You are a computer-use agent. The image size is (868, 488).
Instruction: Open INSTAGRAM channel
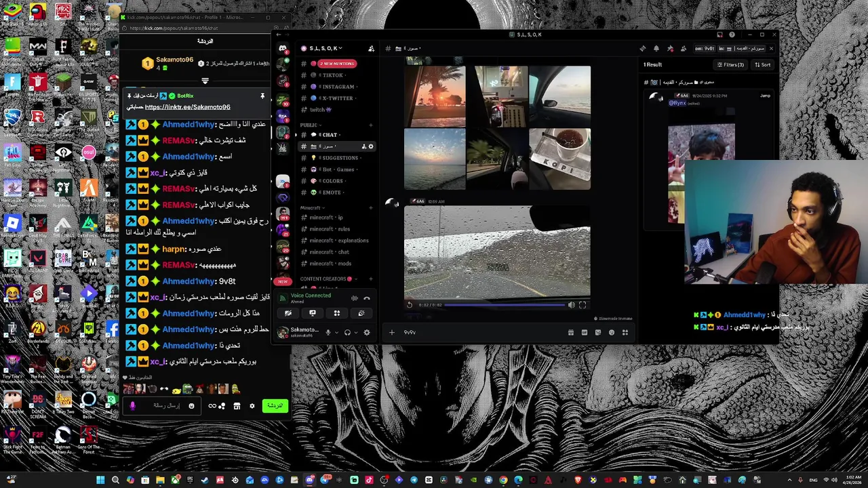pos(338,87)
